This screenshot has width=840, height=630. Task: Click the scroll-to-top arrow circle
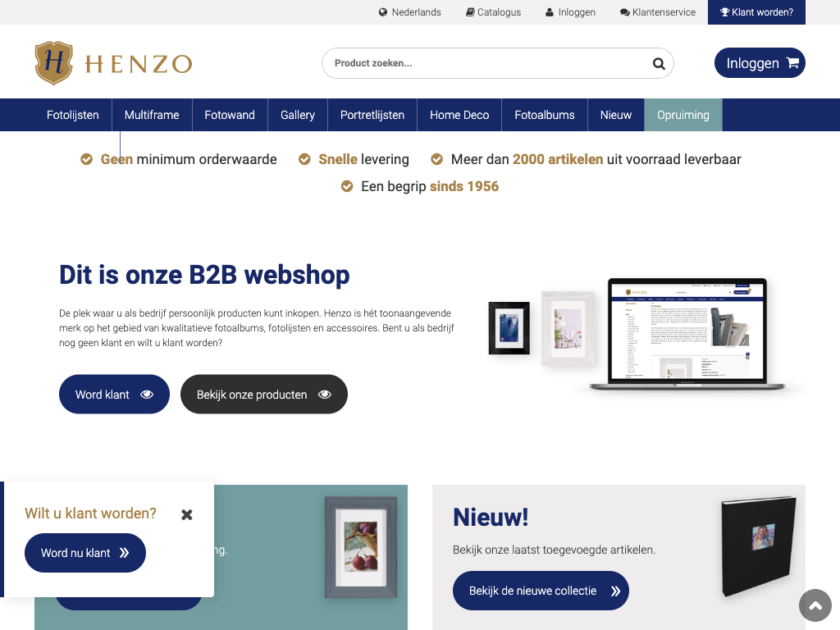815,605
